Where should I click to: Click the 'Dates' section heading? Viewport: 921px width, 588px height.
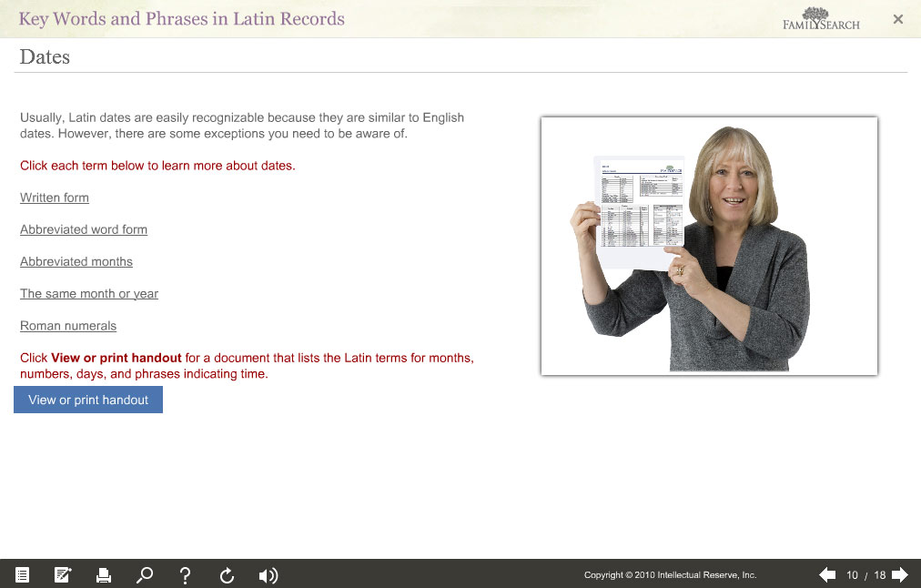pos(45,56)
